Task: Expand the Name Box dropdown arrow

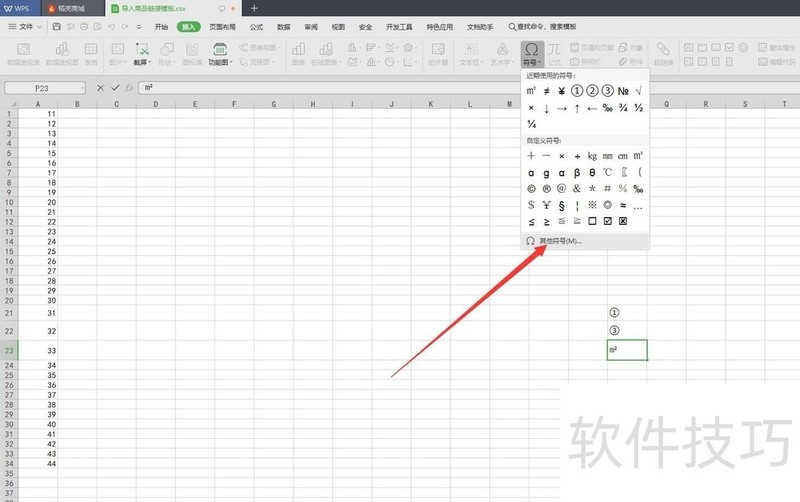Action: pyautogui.click(x=82, y=88)
